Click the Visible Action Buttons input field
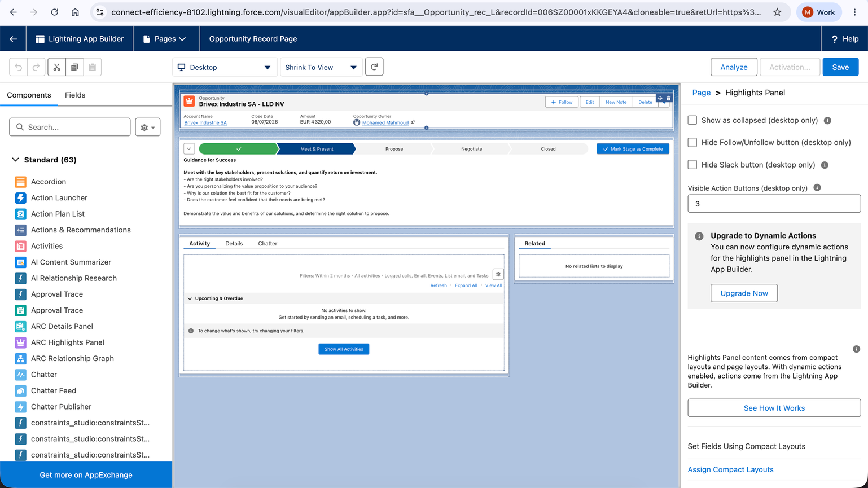The width and height of the screenshot is (868, 488). coord(774,204)
